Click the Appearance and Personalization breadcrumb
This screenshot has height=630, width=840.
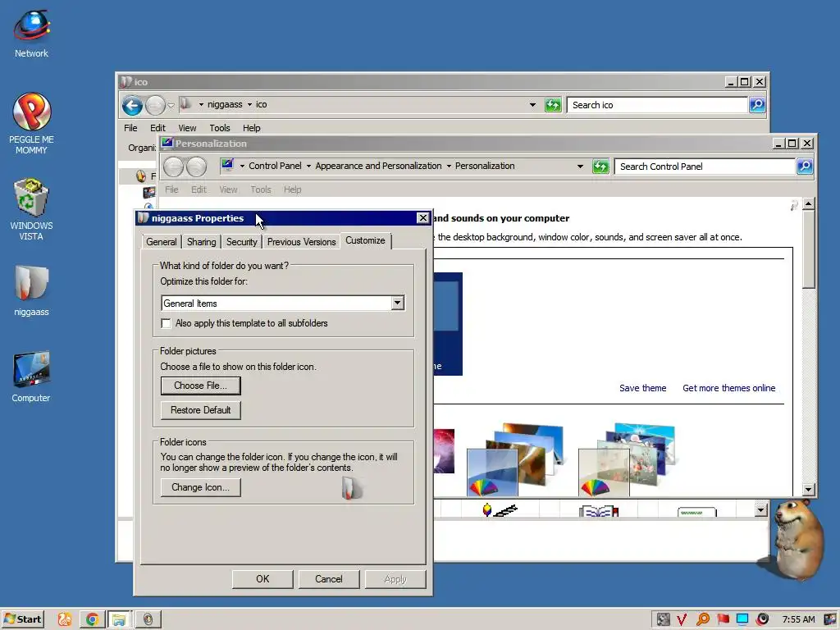pos(378,166)
